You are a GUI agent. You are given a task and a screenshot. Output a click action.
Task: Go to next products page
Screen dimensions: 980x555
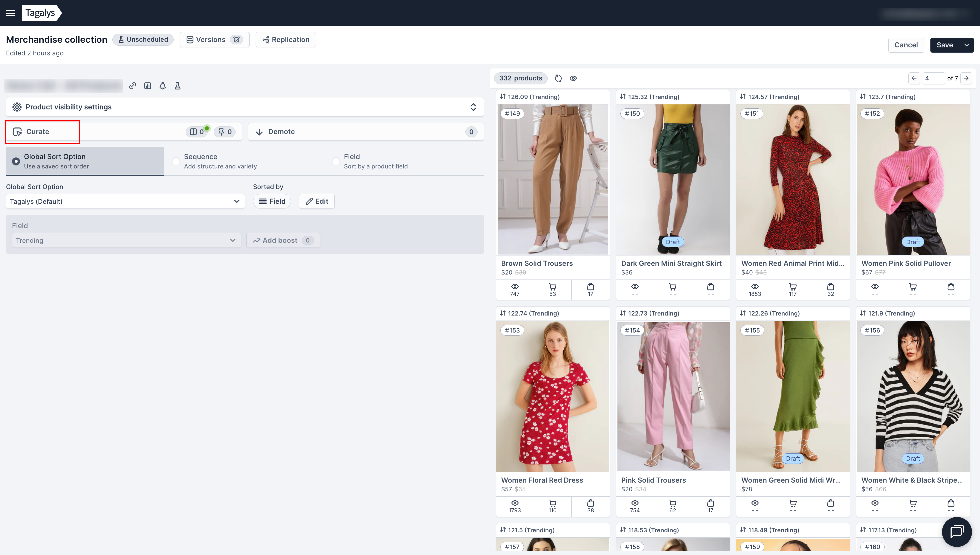pyautogui.click(x=966, y=78)
